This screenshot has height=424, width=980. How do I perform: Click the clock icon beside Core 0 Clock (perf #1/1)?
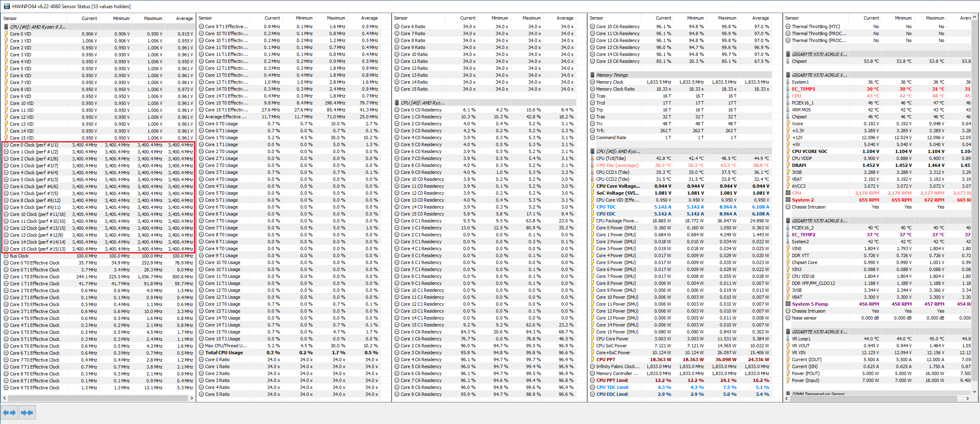[6, 145]
